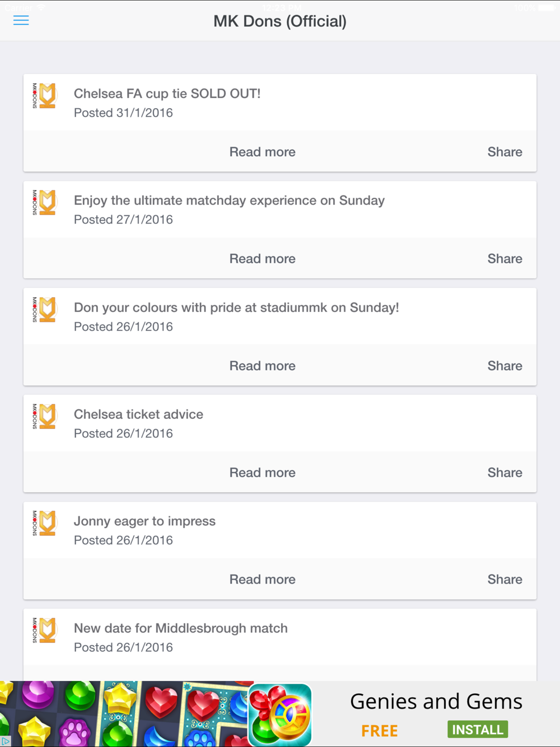
Task: Read more on Don your colours post
Action: click(262, 366)
